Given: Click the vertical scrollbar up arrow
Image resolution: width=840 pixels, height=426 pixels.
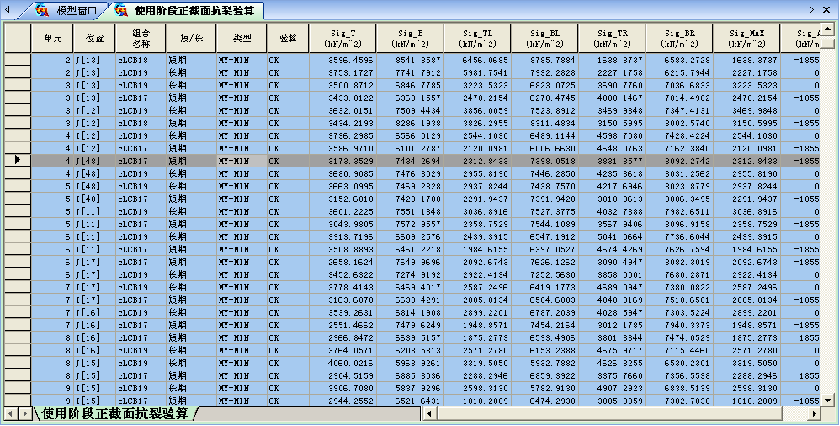Looking at the screenshot, I should click(x=828, y=27).
